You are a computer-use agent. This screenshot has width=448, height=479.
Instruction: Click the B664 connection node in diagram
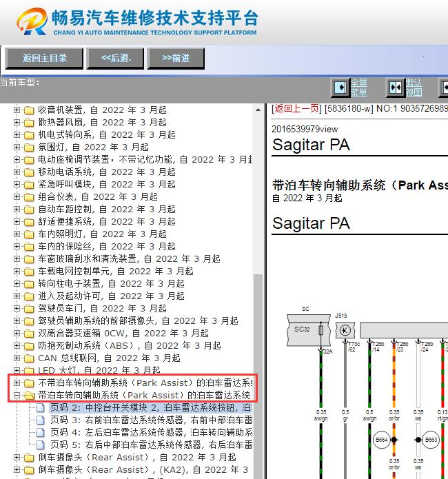click(x=382, y=440)
